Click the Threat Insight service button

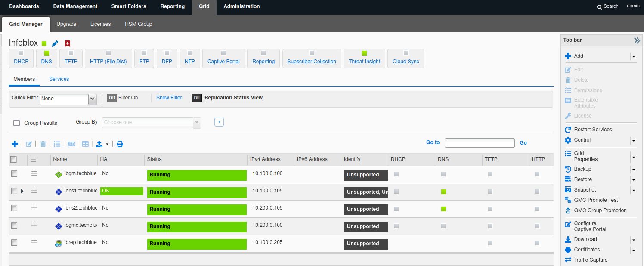click(364, 59)
